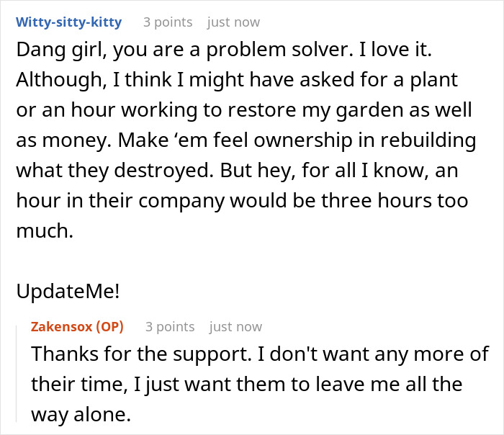Click the line "hour in their company"
The image size is (504, 435).
coord(241,199)
